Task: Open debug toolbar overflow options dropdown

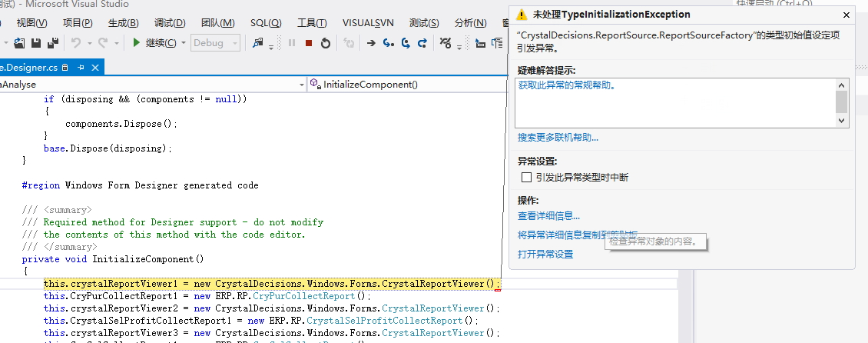Action: coord(459,47)
